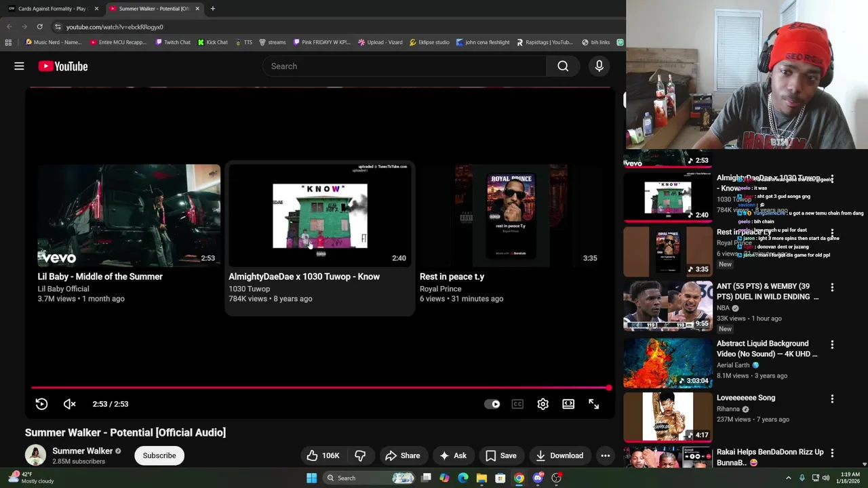
Task: Open the Kick Chat bookmark
Action: pyautogui.click(x=213, y=42)
